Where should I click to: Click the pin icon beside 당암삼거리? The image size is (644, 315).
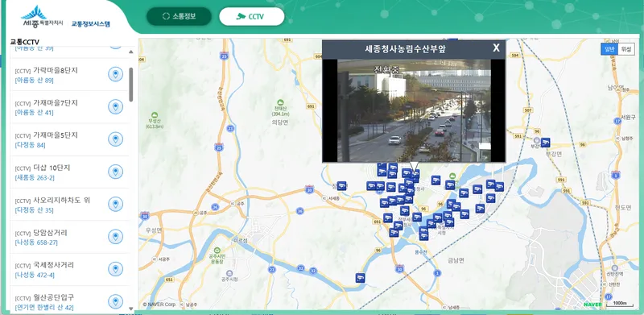(115, 237)
